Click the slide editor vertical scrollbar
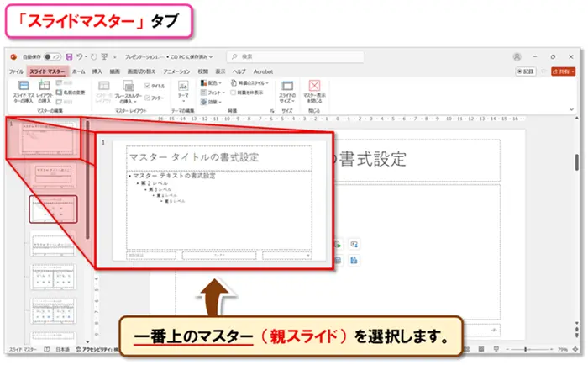Image resolution: width=588 pixels, height=365 pixels. [x=577, y=162]
